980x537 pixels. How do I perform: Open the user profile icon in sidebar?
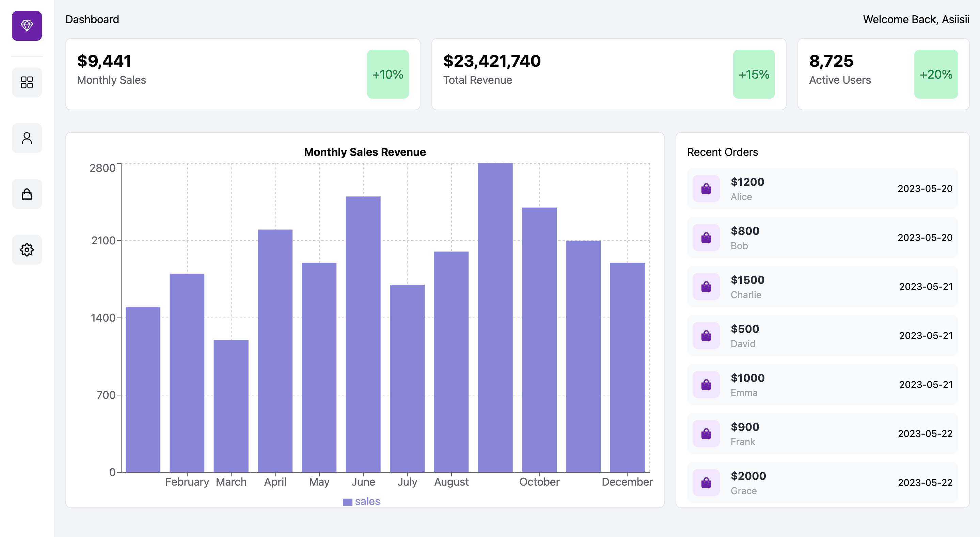(x=27, y=138)
